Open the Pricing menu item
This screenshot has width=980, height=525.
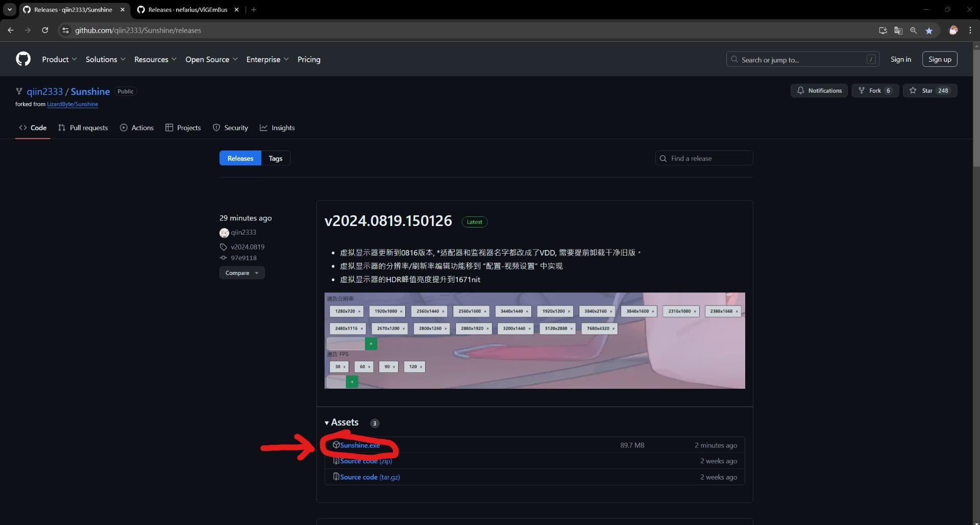tap(308, 59)
